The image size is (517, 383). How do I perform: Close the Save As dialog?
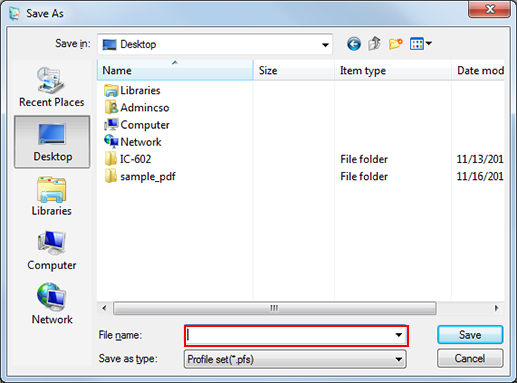[x=489, y=9]
